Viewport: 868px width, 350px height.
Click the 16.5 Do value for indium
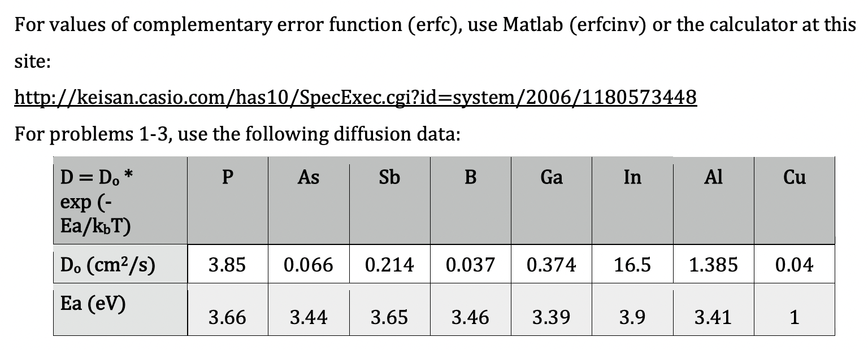click(632, 264)
